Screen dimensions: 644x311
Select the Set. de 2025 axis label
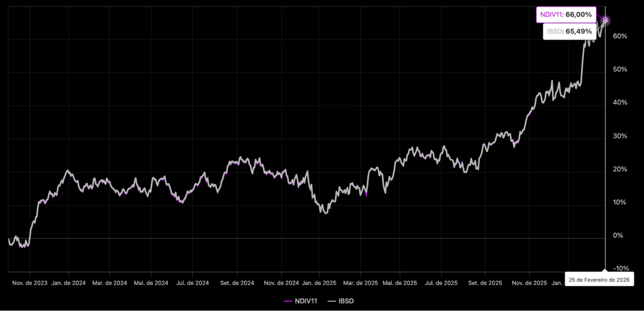pyautogui.click(x=485, y=283)
